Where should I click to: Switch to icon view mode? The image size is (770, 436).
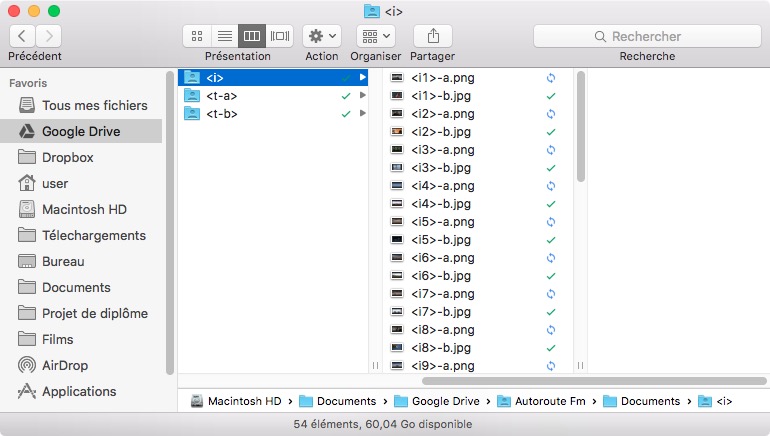(x=197, y=36)
